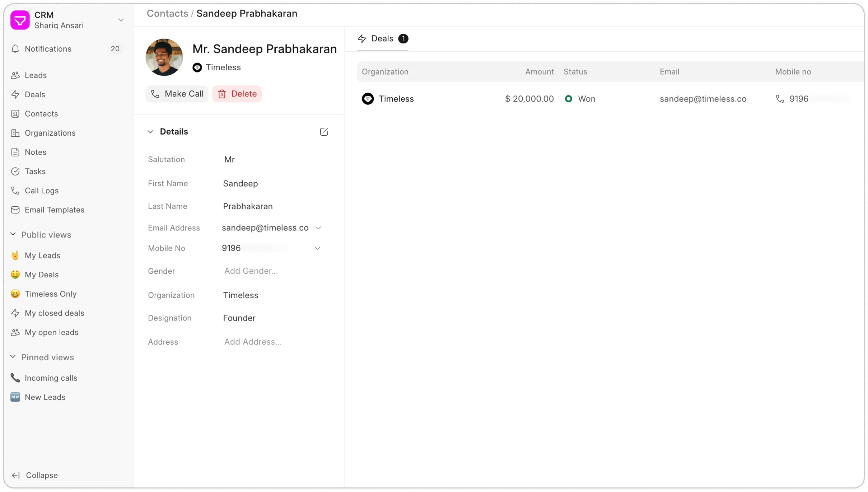Image resolution: width=868 pixels, height=492 pixels.
Task: Click the red Delete button
Action: tap(237, 94)
